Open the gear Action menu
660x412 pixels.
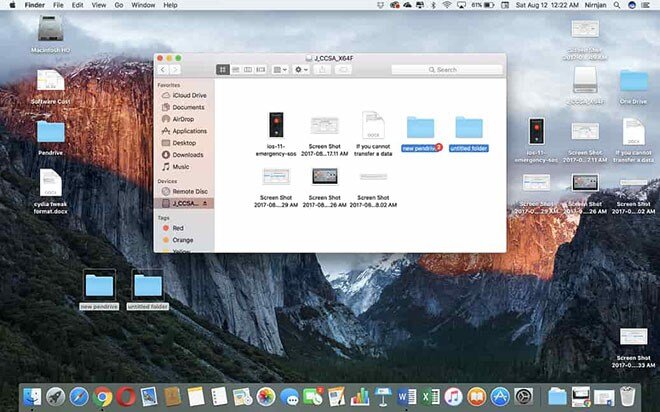[x=301, y=69]
